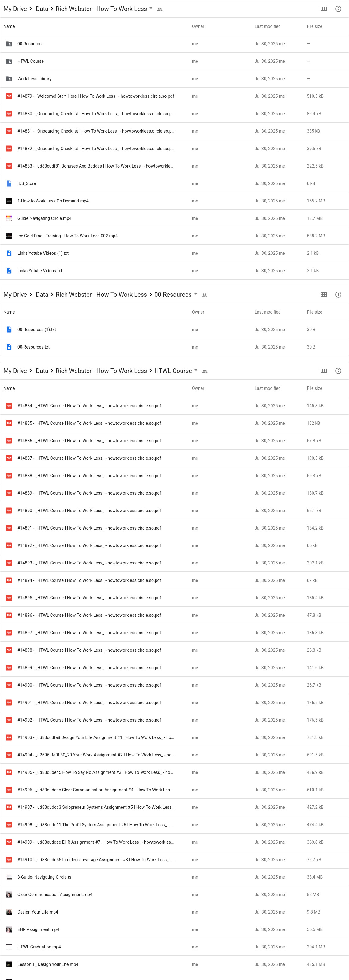
Task: Open thumbnail of Guide Navigating Circle.mp4
Action: click(x=9, y=218)
